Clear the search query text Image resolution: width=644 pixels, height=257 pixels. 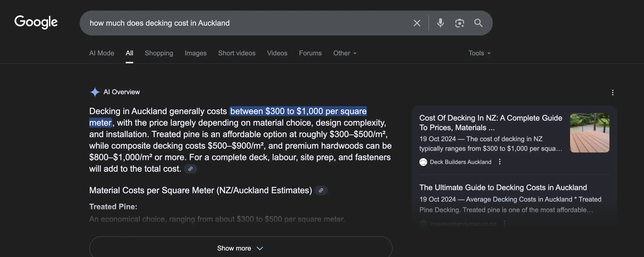point(417,23)
